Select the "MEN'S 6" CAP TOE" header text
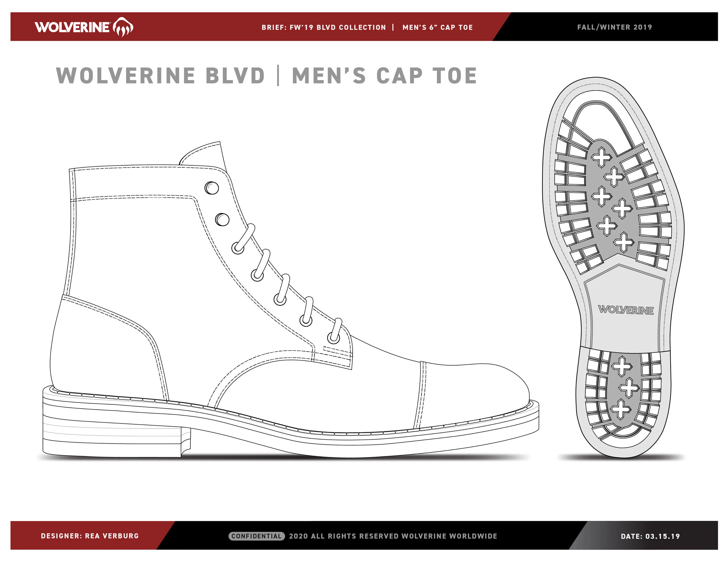This screenshot has height=562, width=728. [438, 27]
